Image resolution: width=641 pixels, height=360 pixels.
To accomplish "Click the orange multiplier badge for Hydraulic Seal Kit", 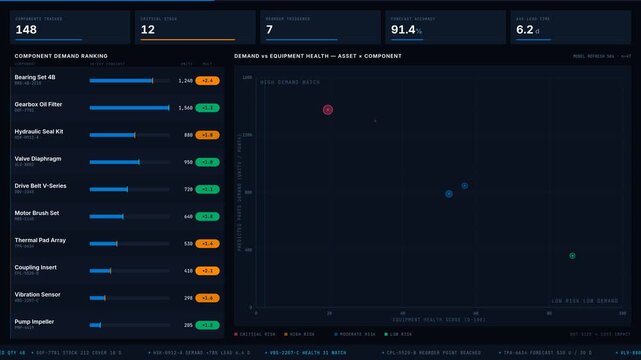I will [207, 135].
